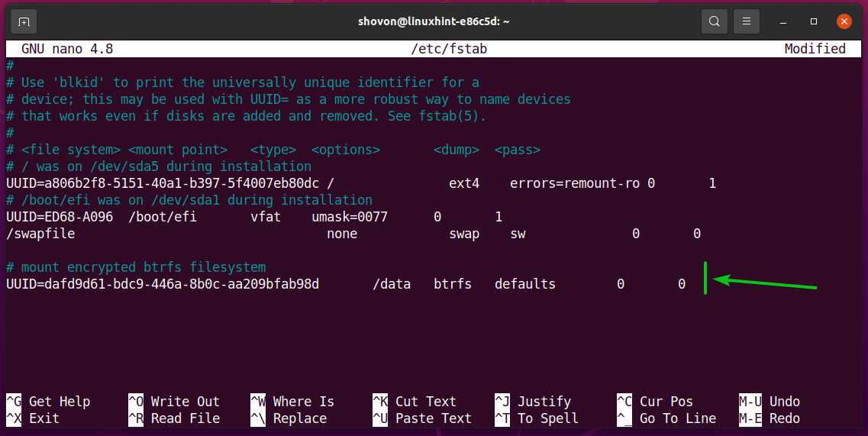
Task: Click the /data mount point text
Action: 392,284
